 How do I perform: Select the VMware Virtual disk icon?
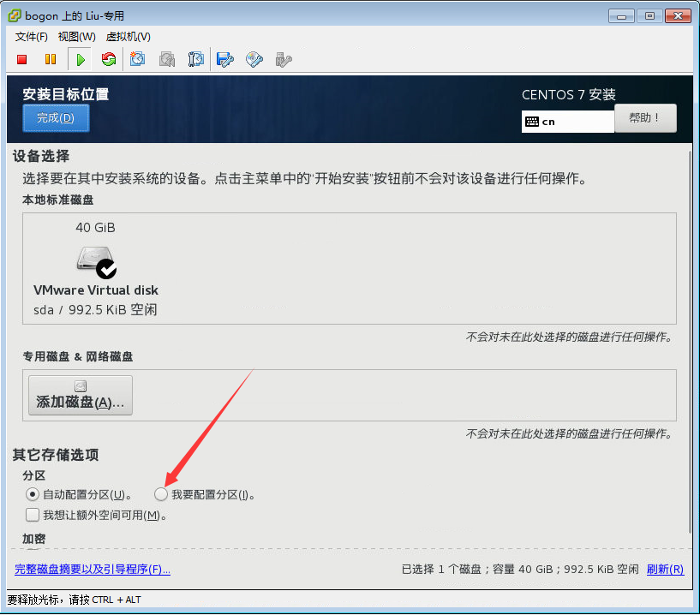(97, 262)
